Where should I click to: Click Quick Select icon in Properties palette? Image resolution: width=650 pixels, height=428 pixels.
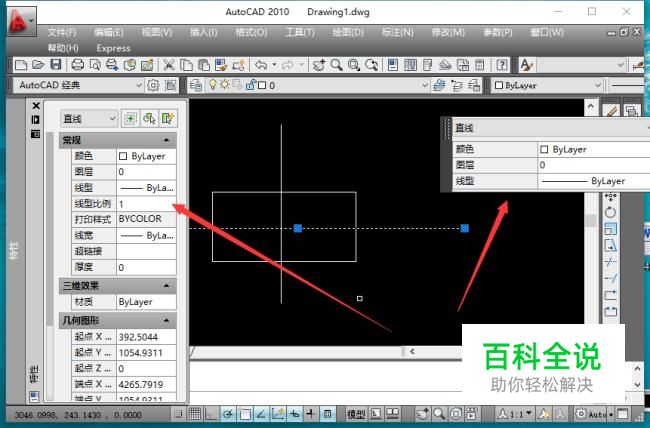[x=167, y=119]
